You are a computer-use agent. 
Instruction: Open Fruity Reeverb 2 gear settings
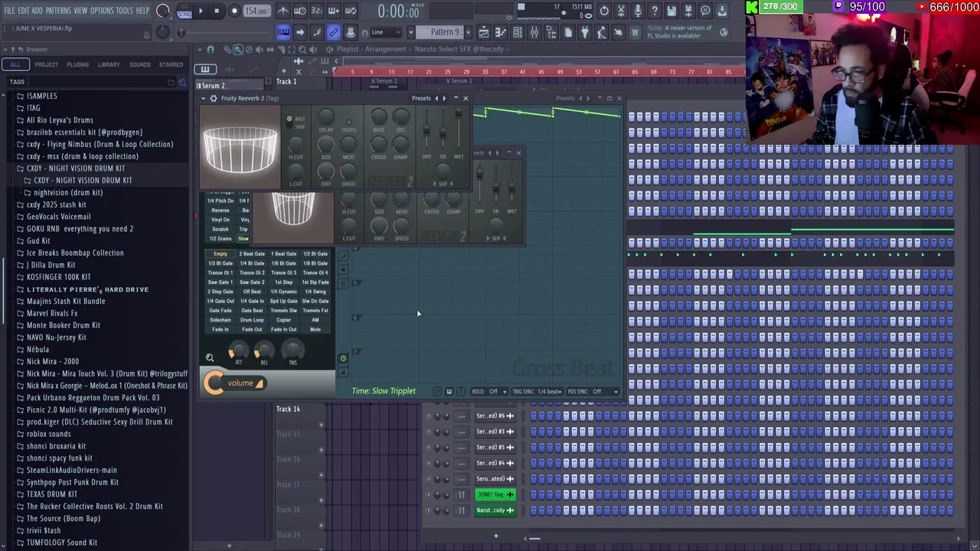tap(214, 98)
